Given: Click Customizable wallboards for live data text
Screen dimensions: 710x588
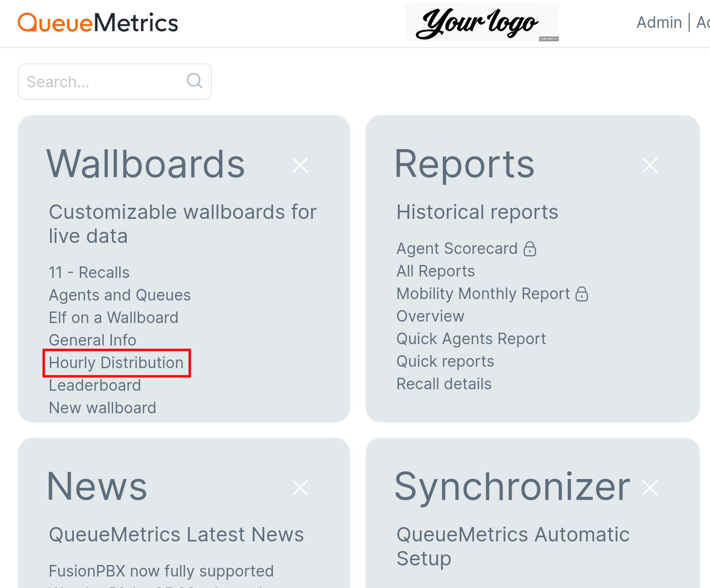Looking at the screenshot, I should point(183,224).
